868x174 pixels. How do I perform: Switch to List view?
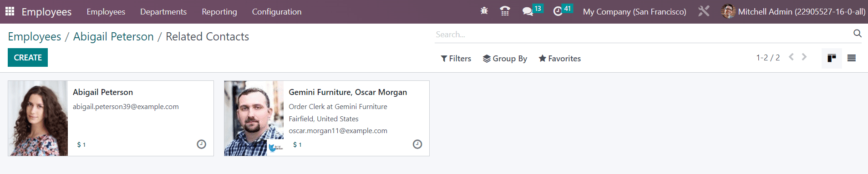tap(852, 58)
